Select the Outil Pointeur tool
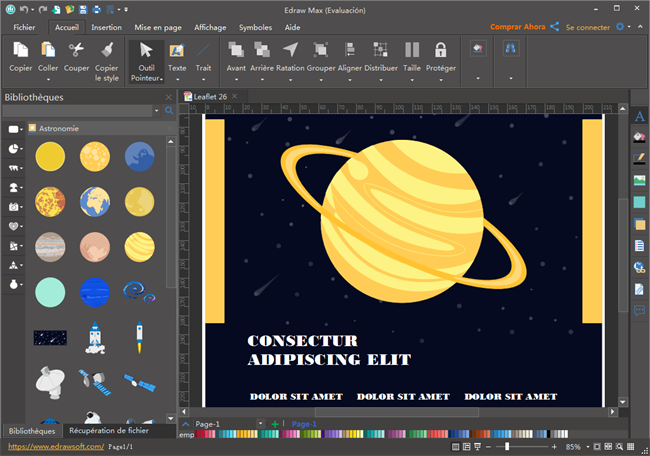Viewport: 650px width, 456px height. (146, 60)
